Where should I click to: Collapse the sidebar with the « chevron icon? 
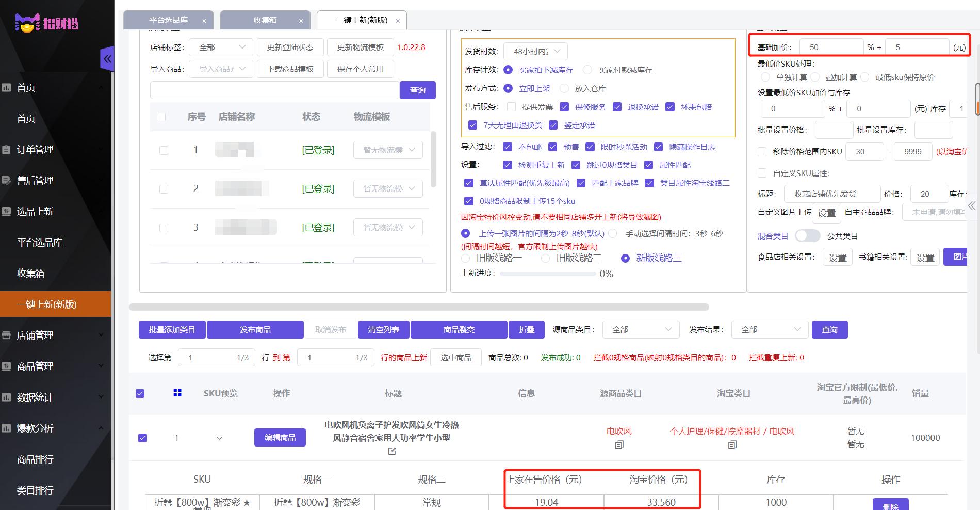click(107, 58)
